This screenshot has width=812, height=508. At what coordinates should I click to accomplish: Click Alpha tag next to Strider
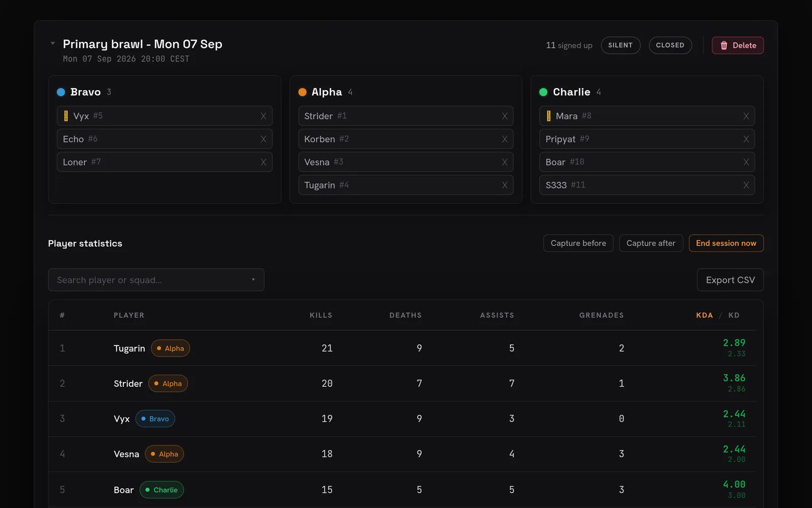pyautogui.click(x=168, y=384)
